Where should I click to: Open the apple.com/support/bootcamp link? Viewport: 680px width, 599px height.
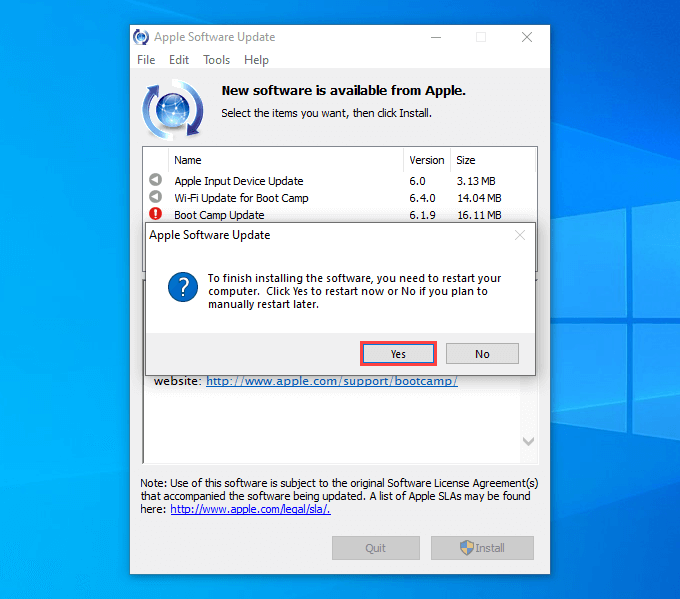332,381
